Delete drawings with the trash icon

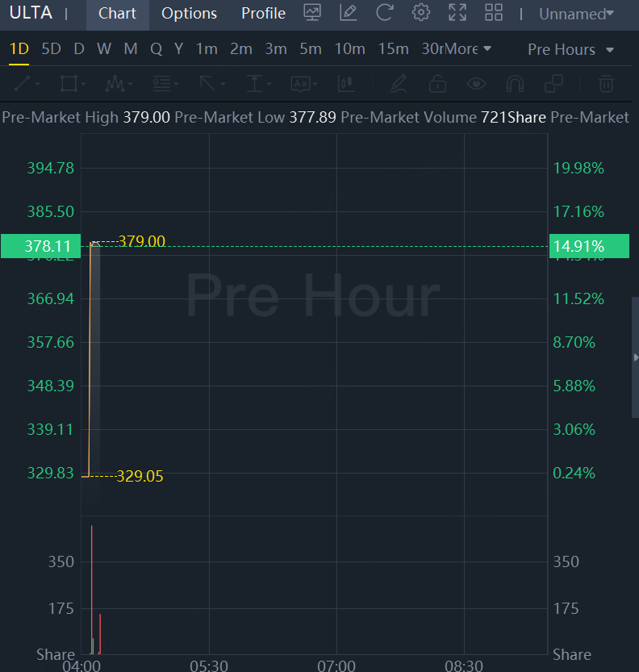[x=606, y=83]
